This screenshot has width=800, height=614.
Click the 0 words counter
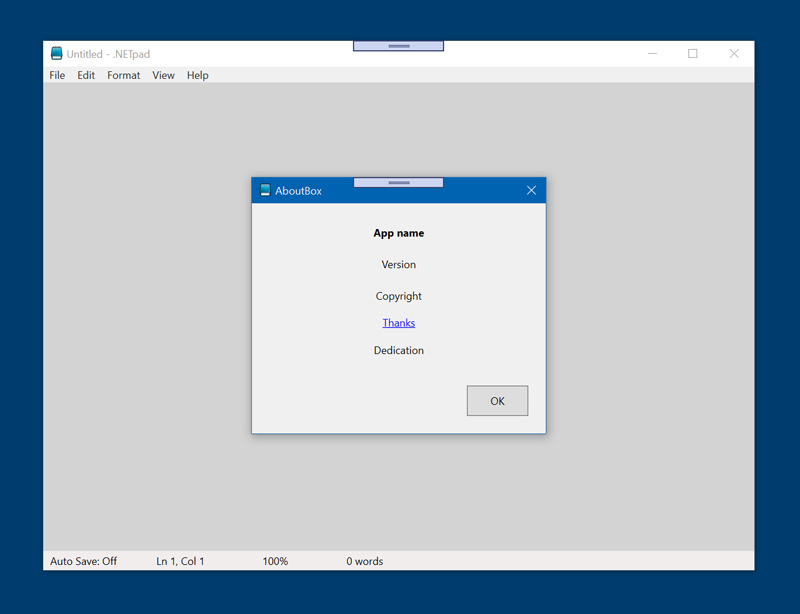click(364, 561)
